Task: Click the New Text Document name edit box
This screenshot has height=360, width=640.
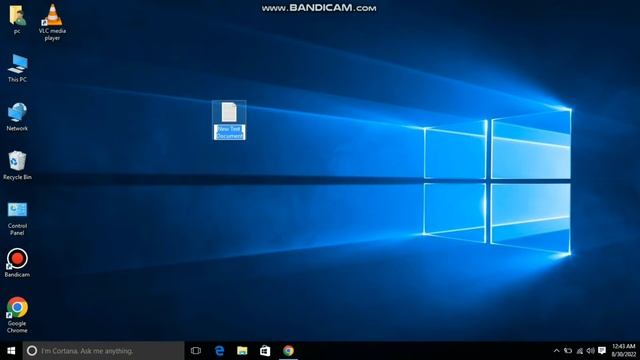Action: click(x=229, y=132)
